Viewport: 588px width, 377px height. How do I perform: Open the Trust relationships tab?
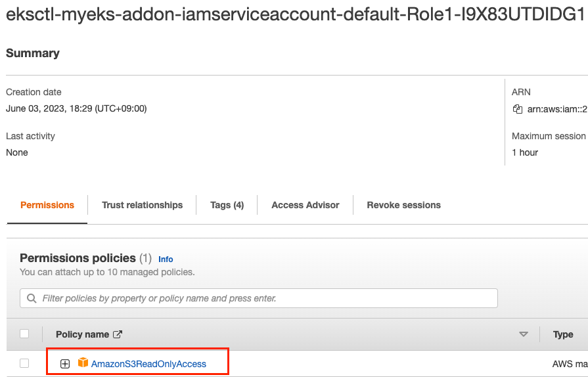tap(142, 205)
